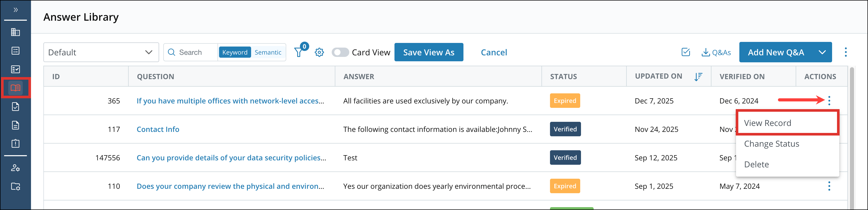Open the Default view dropdown
The image size is (868, 210).
100,52
